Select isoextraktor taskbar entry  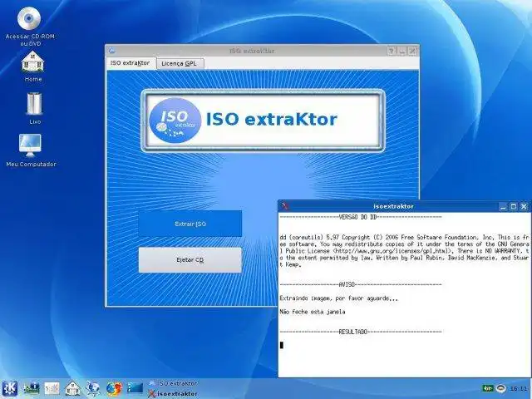[174, 393]
